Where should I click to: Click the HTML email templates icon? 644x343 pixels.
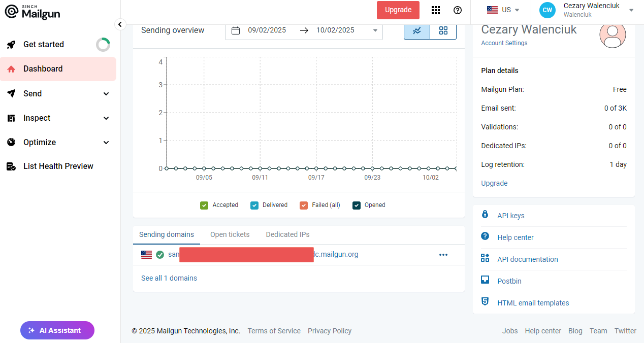[x=485, y=302]
